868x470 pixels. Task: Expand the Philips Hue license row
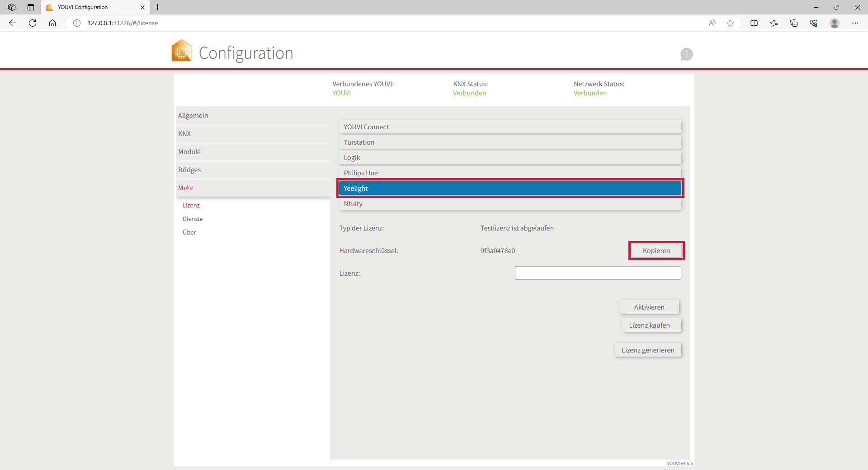[510, 173]
